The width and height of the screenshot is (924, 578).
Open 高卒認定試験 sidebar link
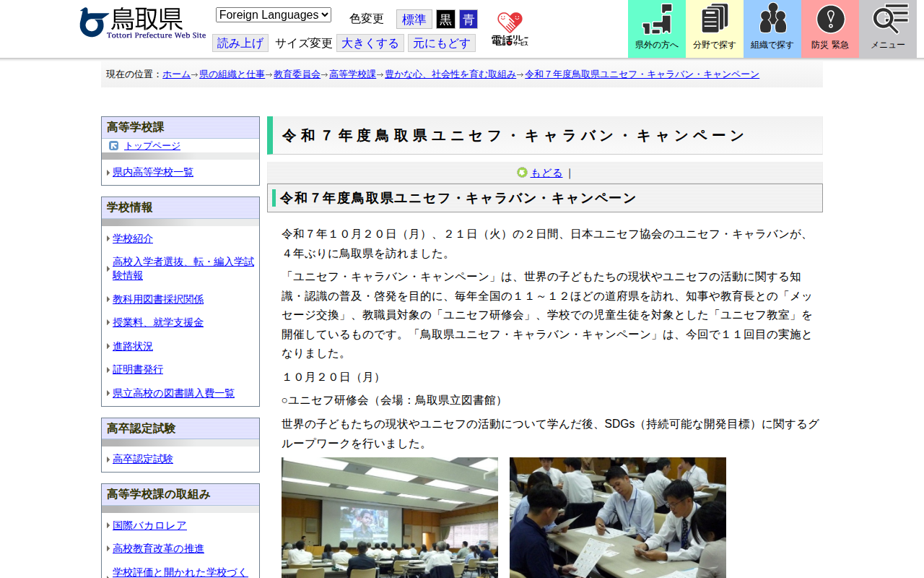pos(143,459)
